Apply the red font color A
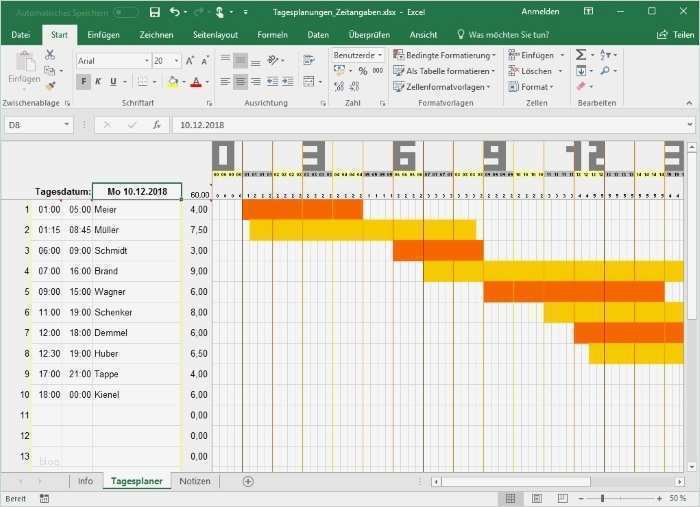 click(196, 82)
